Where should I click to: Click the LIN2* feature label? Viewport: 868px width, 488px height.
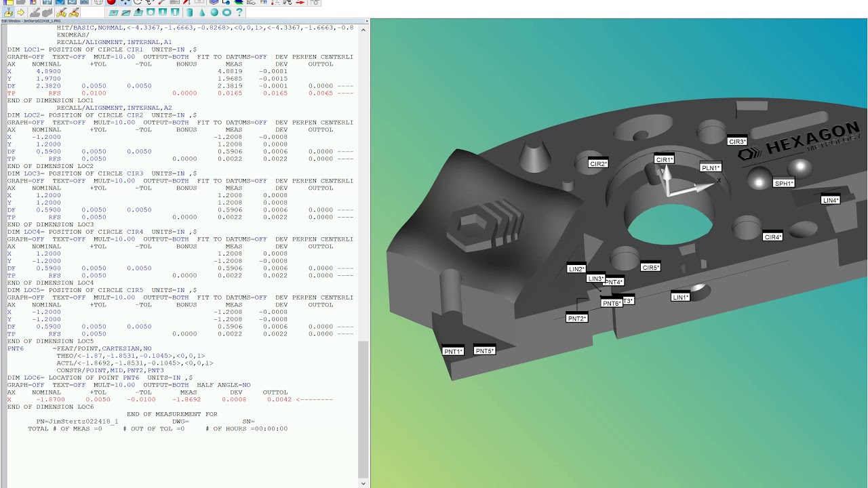576,269
